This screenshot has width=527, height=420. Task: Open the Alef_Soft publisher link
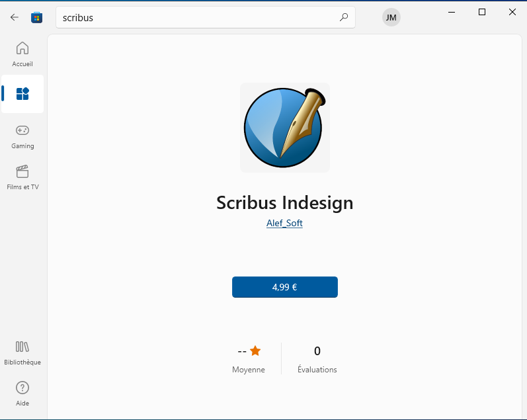click(284, 224)
